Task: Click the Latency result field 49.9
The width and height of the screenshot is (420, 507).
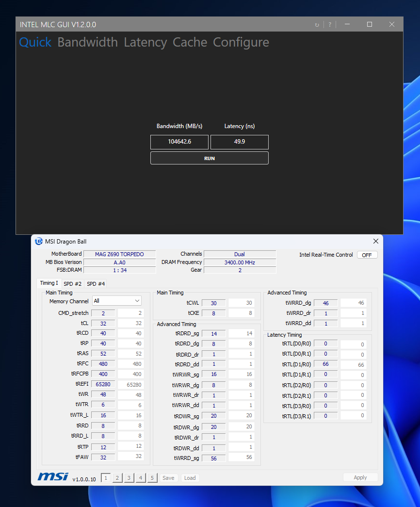Action: pyautogui.click(x=240, y=142)
